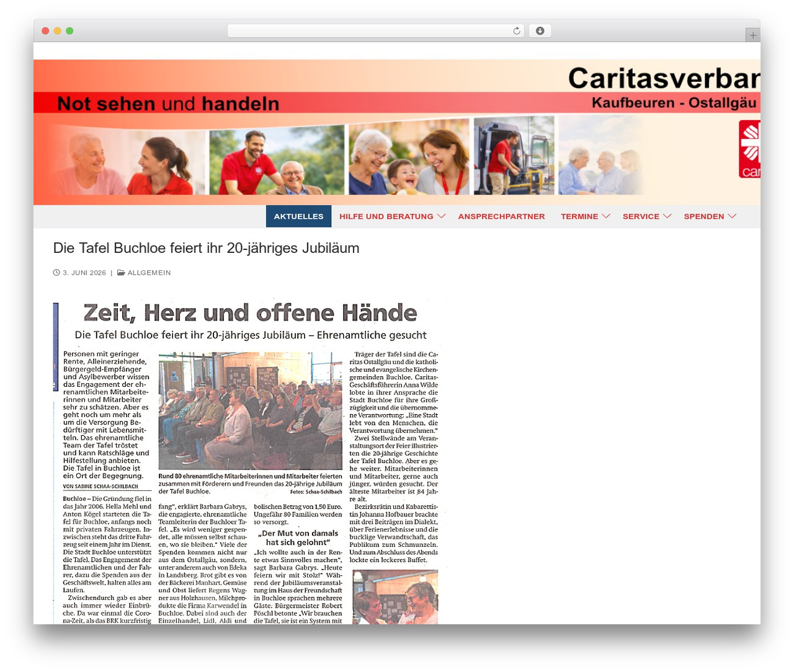Click the banner photo of man in red polo
Image resolution: width=794 pixels, height=672 pixels.
[277, 160]
